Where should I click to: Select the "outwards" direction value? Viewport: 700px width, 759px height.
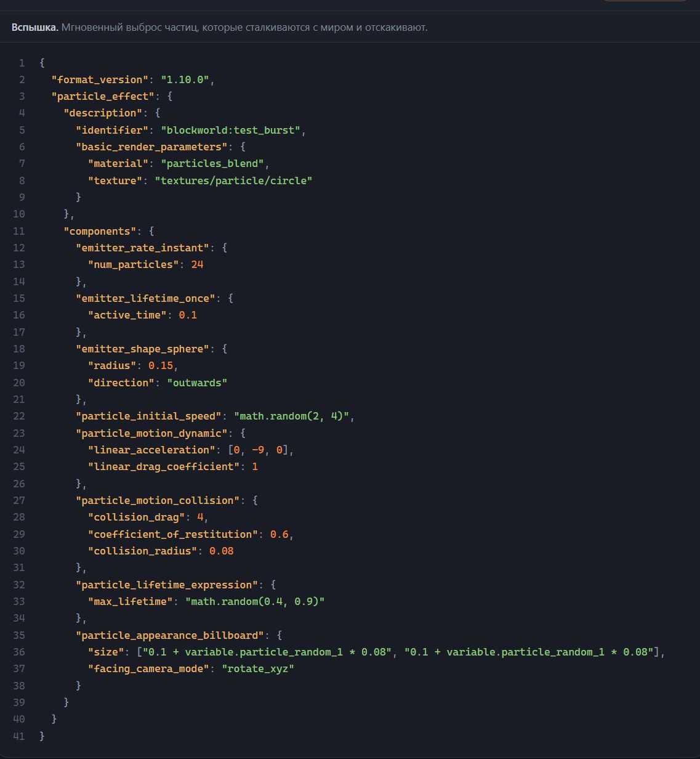197,383
